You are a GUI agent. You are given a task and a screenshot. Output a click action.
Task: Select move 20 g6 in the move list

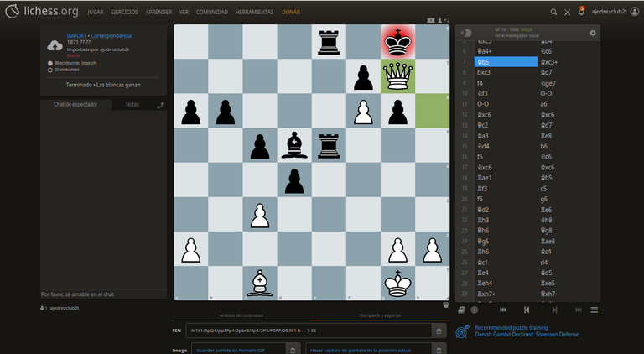pyautogui.click(x=569, y=199)
